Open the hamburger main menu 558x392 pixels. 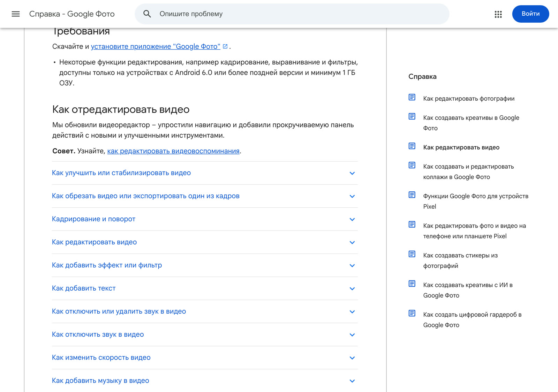click(x=16, y=14)
